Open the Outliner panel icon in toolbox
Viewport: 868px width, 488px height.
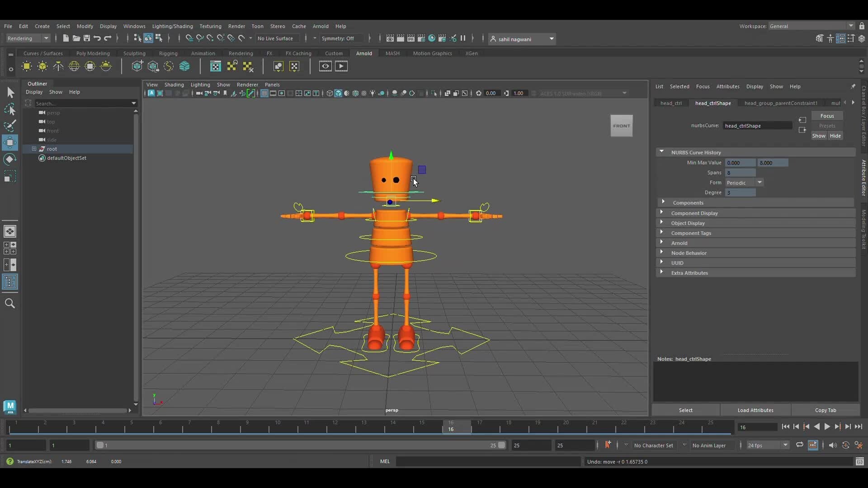point(10,282)
